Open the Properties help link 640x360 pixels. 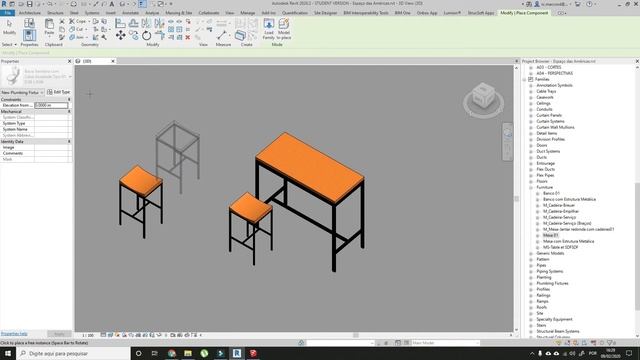[14, 334]
